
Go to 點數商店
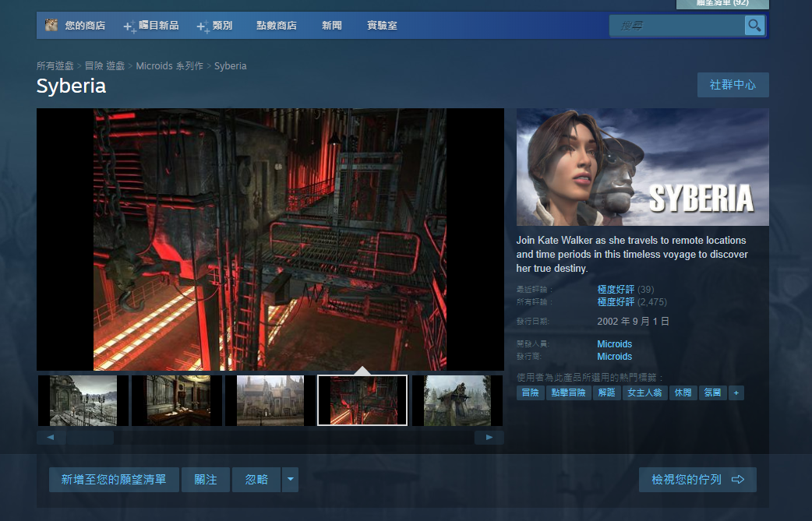tap(277, 26)
